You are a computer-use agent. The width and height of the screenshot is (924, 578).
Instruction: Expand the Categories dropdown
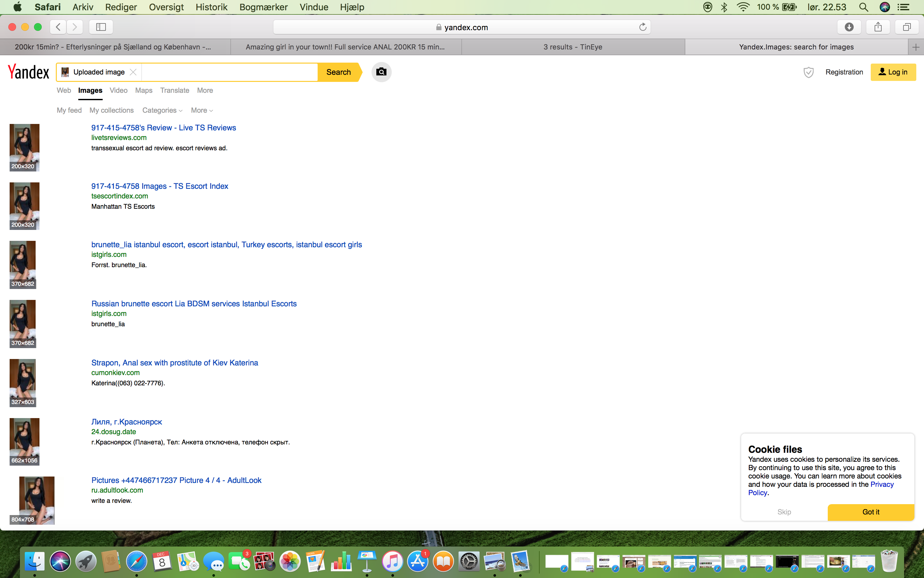[x=162, y=110]
